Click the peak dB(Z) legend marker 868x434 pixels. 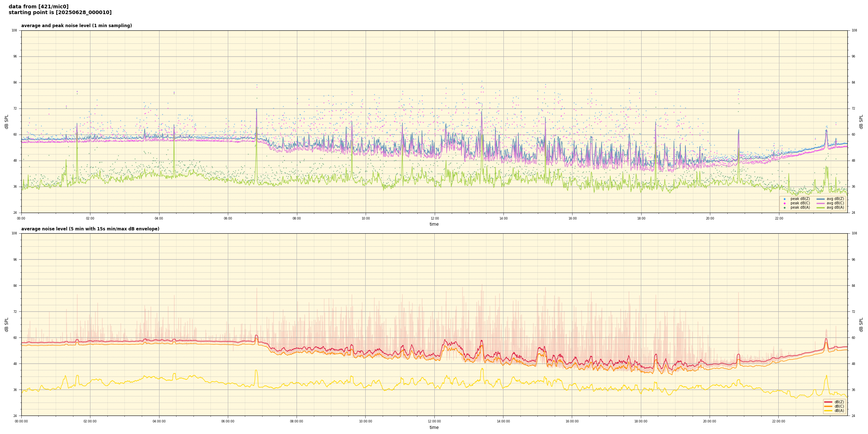click(x=784, y=199)
